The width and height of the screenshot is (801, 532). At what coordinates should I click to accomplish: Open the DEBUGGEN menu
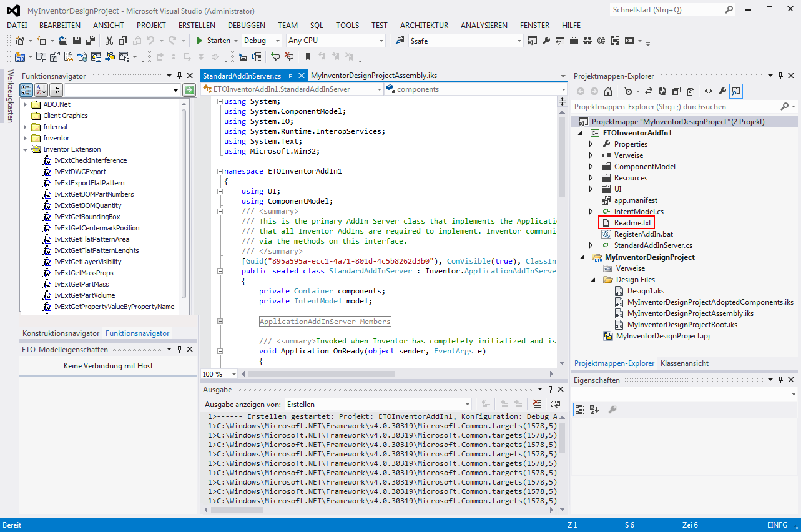(x=246, y=26)
